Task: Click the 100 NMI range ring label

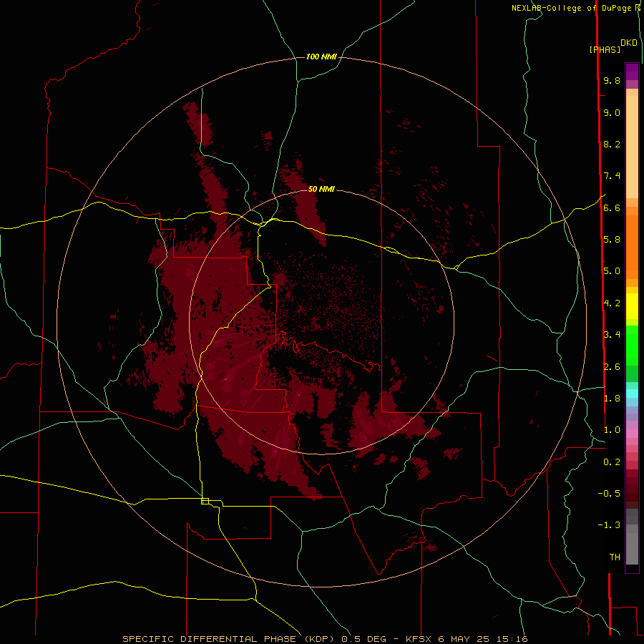Action: coord(321,57)
